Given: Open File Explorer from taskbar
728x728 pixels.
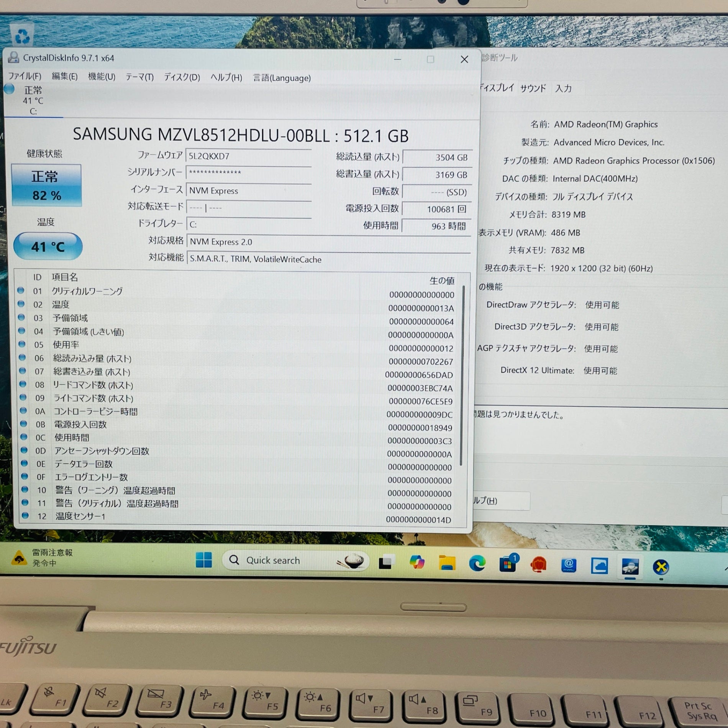Looking at the screenshot, I should 447,563.
